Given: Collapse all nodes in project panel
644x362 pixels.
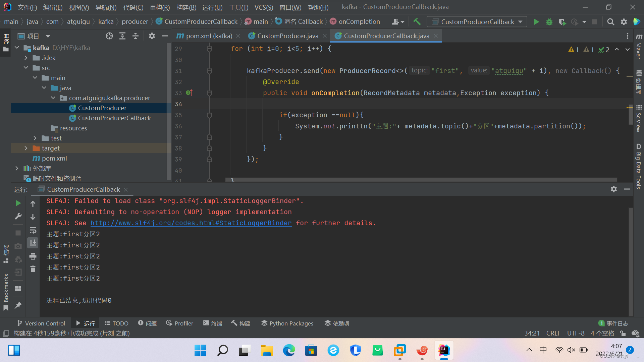Looking at the screenshot, I should (136, 36).
